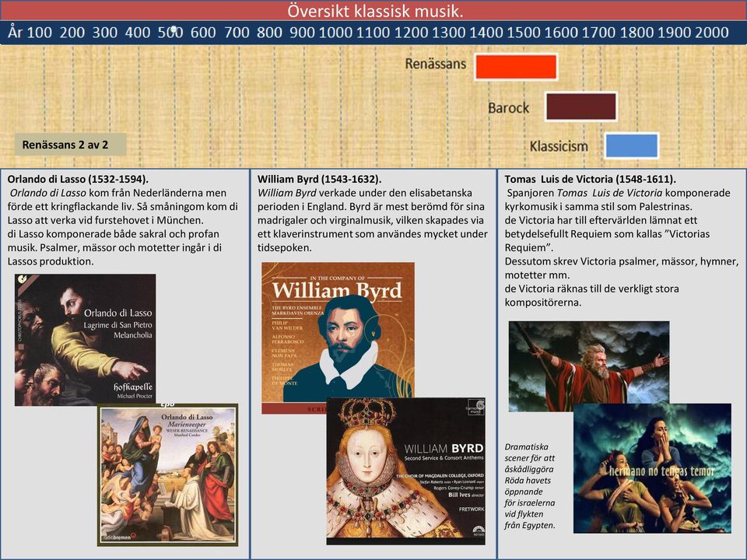747x560 pixels.
Task: Click the harmonia mundi logo on Byrd cover
Action: click(475, 407)
